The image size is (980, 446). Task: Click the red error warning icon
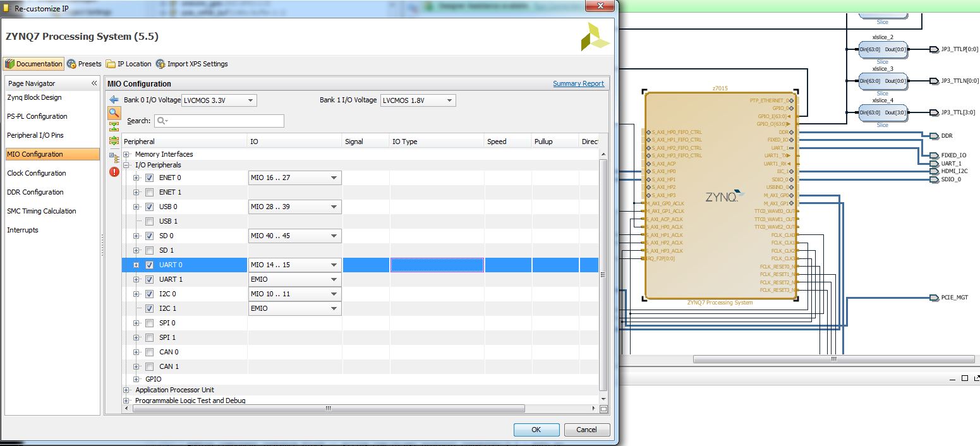[x=114, y=171]
